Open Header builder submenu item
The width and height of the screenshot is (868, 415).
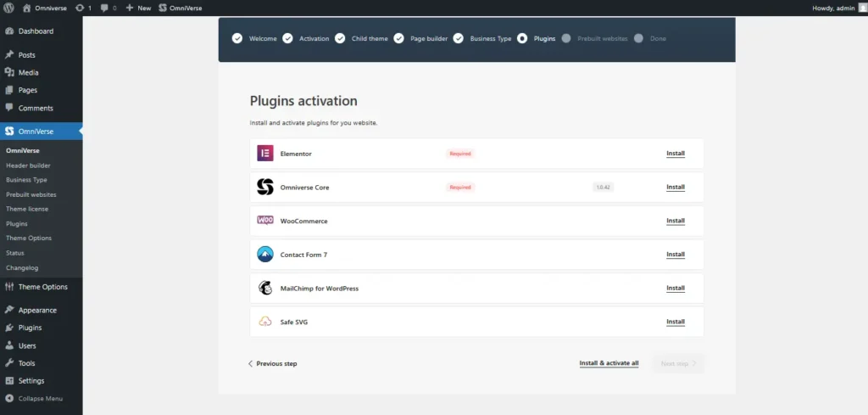click(28, 165)
